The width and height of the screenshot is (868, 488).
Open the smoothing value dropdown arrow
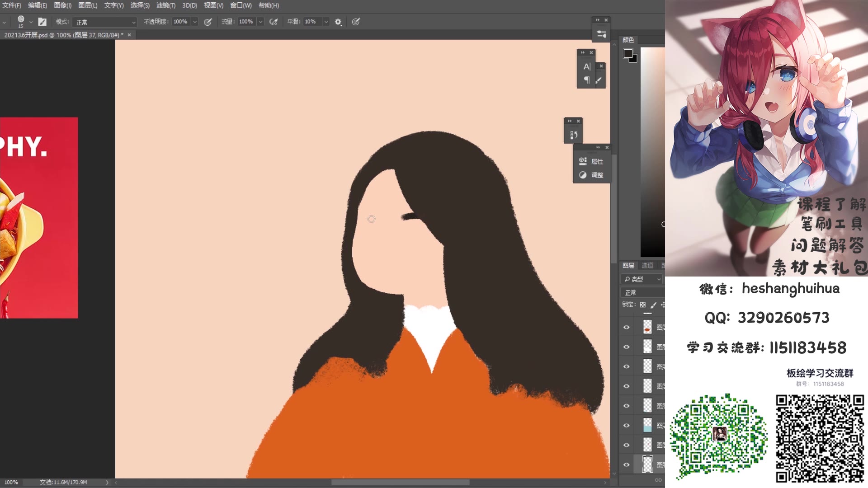pyautogui.click(x=326, y=22)
